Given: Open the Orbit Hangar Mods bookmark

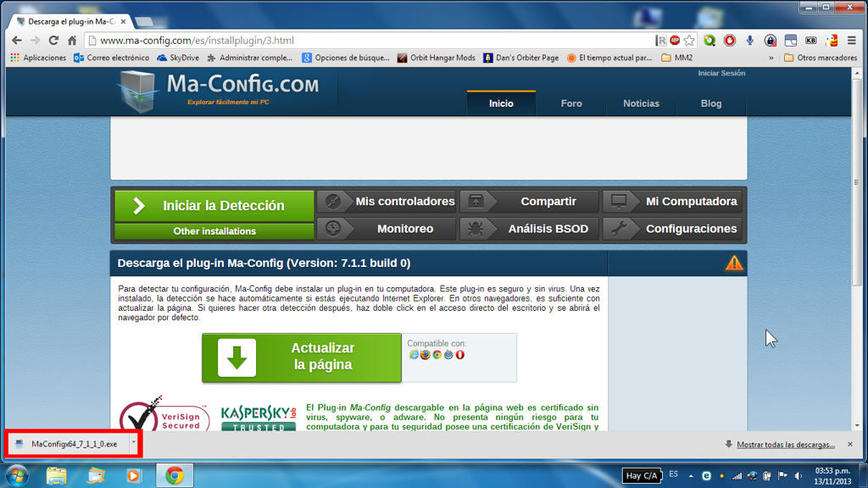Looking at the screenshot, I should 437,58.
